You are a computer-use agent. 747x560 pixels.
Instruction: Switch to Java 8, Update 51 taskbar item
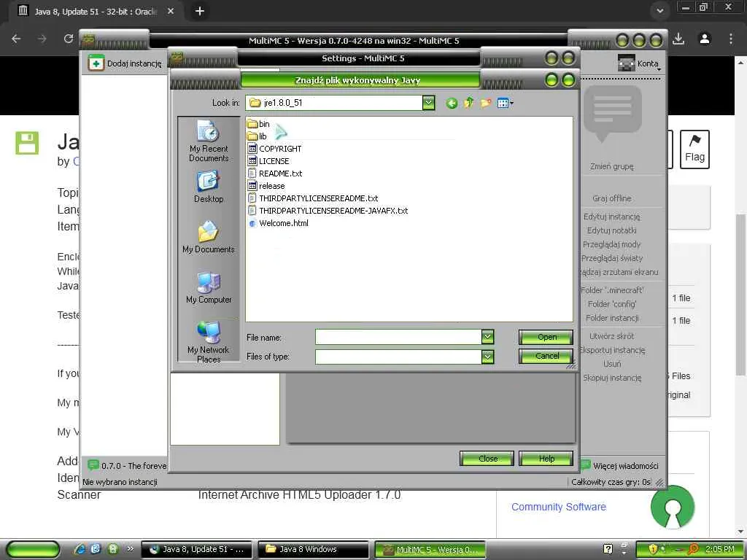point(196,550)
